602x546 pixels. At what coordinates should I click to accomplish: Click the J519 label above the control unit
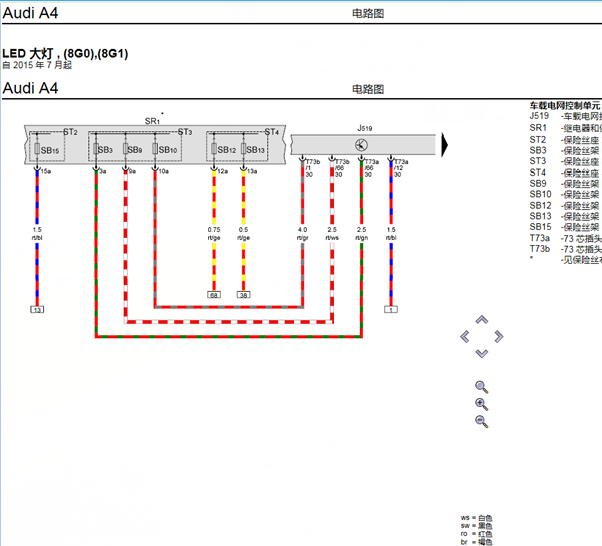pyautogui.click(x=365, y=128)
